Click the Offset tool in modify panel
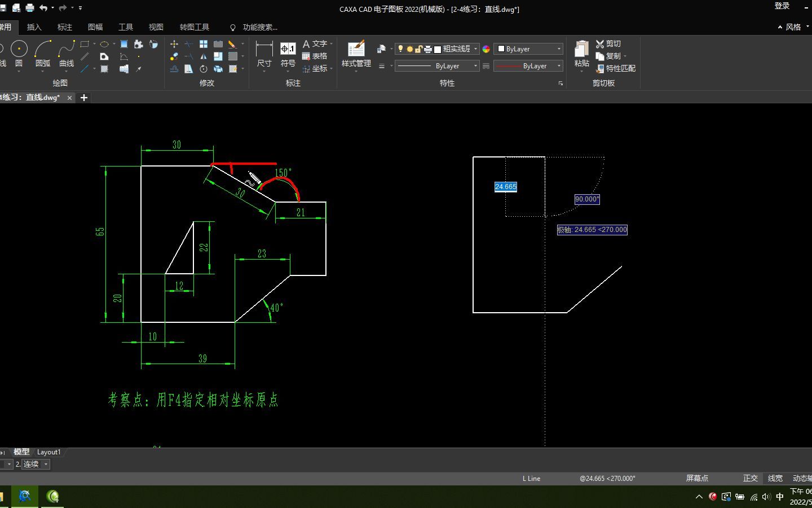The height and width of the screenshot is (508, 812). (x=174, y=69)
